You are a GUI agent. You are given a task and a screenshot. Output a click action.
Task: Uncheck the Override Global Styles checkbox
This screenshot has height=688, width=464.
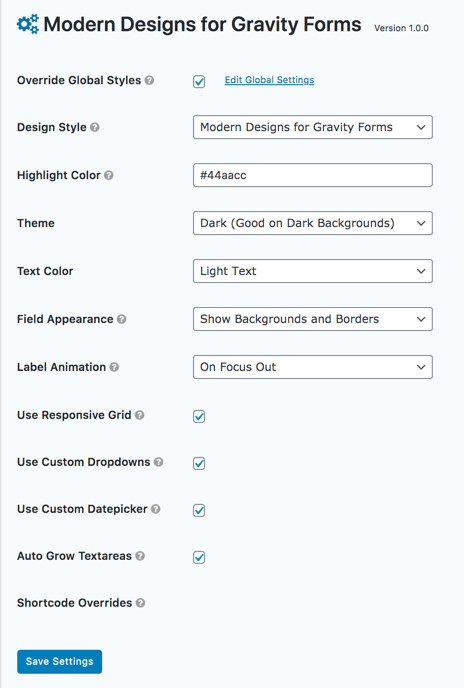point(199,82)
